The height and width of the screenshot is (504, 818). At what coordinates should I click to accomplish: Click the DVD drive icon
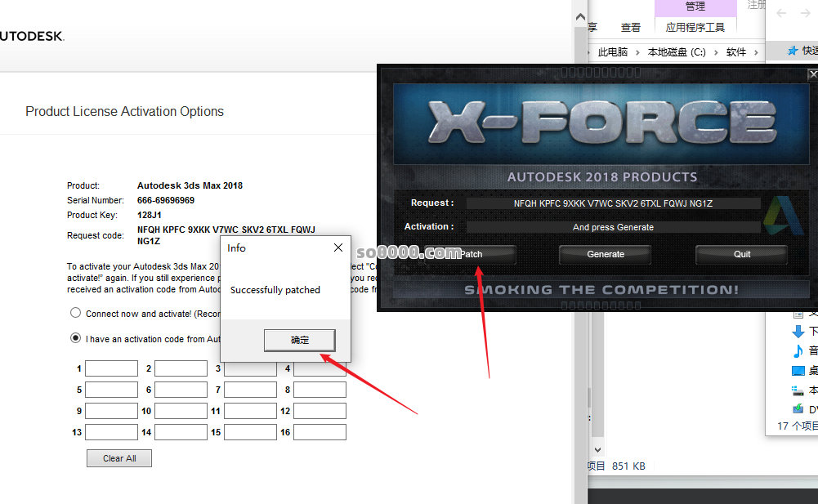(x=798, y=409)
